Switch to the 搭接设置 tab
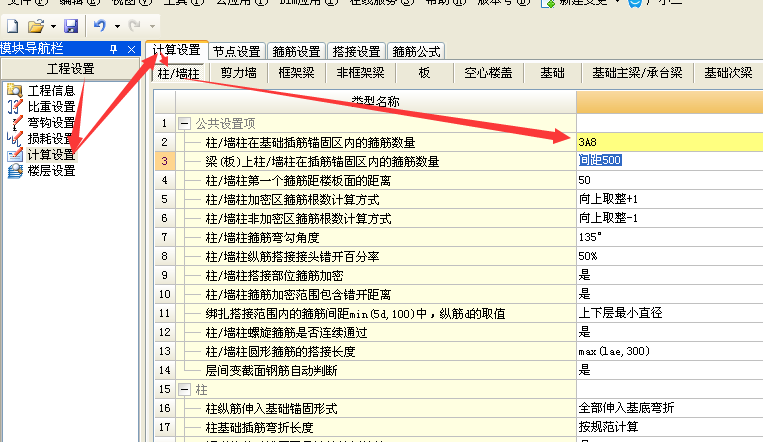The width and height of the screenshot is (763, 442). 356,51
